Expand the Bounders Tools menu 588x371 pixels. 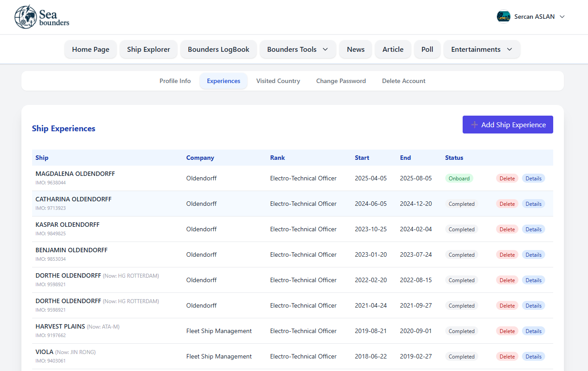298,50
